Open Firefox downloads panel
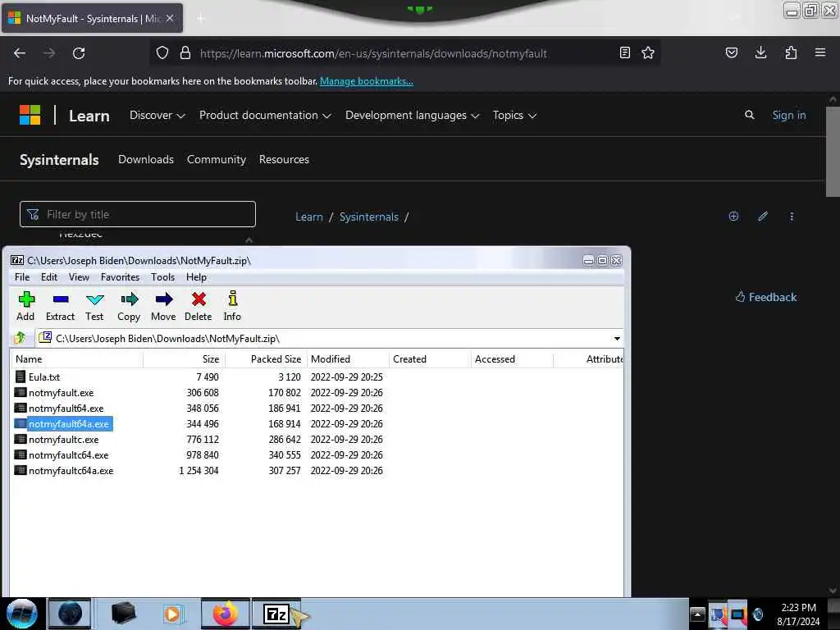The height and width of the screenshot is (630, 840). tap(760, 53)
